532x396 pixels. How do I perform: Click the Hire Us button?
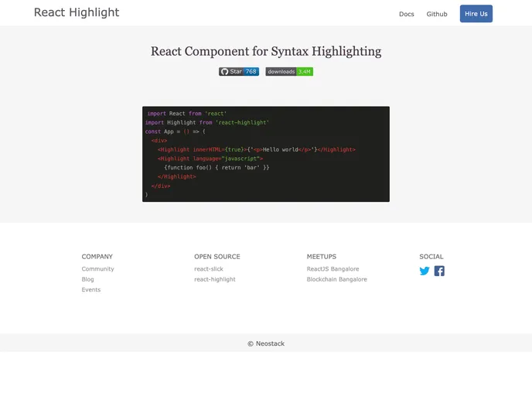[x=476, y=14]
